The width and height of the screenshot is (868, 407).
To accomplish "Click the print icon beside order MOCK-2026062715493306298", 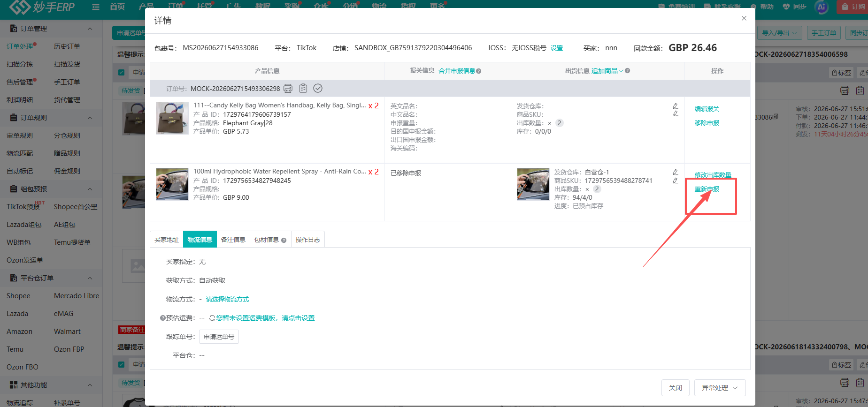I will [288, 88].
